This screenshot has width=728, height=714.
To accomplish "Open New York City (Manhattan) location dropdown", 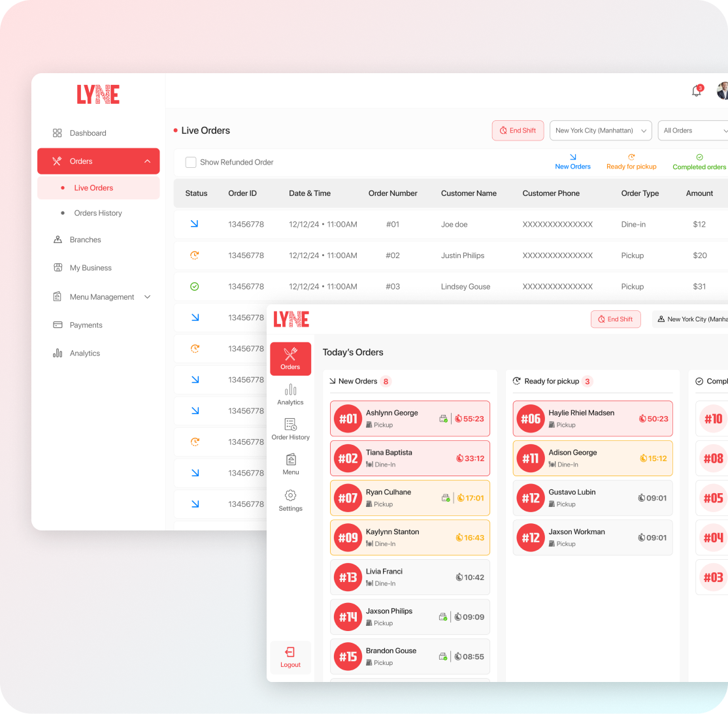I will pyautogui.click(x=600, y=131).
